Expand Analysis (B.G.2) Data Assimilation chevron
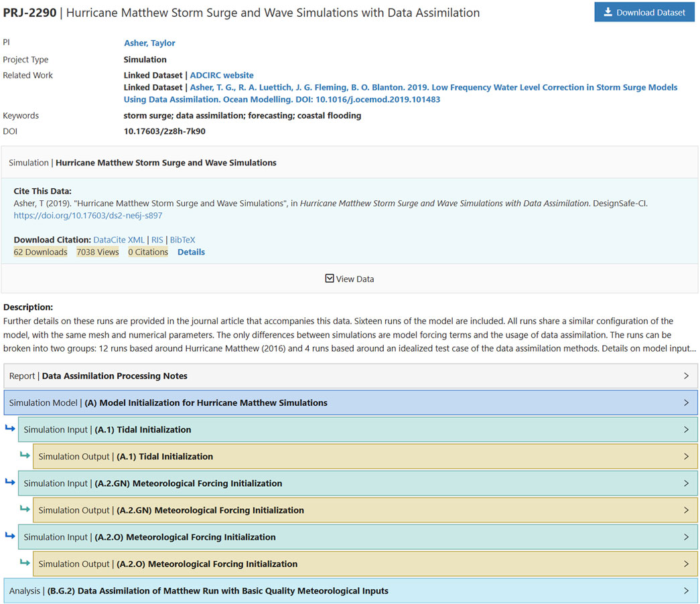The image size is (700, 604). pyautogui.click(x=686, y=591)
